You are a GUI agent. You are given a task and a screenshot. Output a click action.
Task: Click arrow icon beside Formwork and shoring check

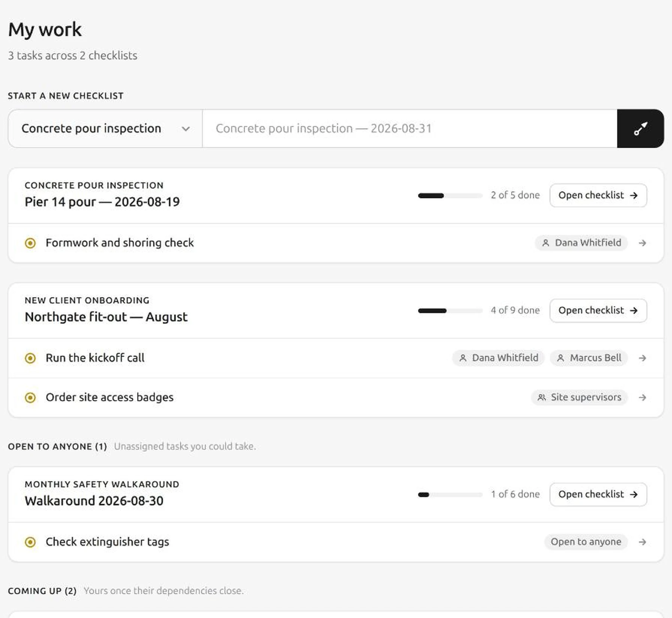(x=642, y=243)
